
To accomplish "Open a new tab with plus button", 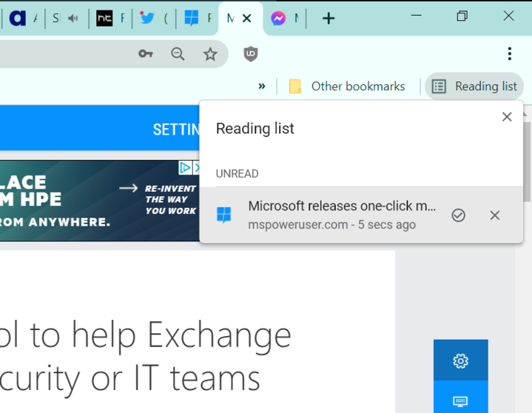I will [329, 19].
